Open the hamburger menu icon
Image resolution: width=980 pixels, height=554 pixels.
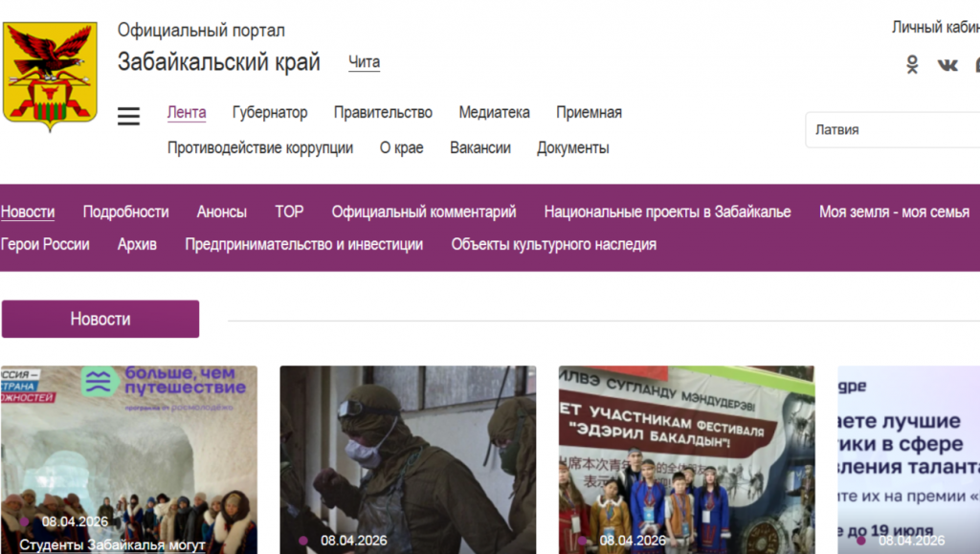pyautogui.click(x=129, y=117)
